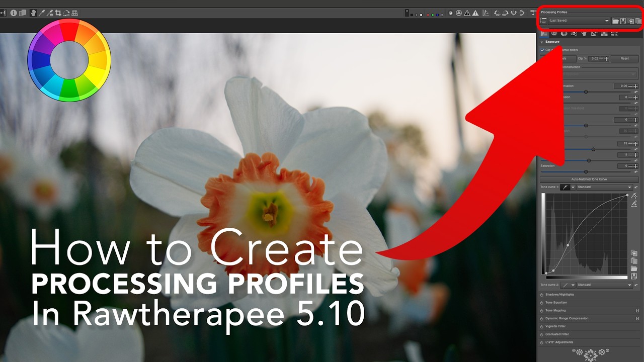Open the Processing Profiles dropdown (Last Saved)
This screenshot has height=362, width=644.
pos(579,21)
